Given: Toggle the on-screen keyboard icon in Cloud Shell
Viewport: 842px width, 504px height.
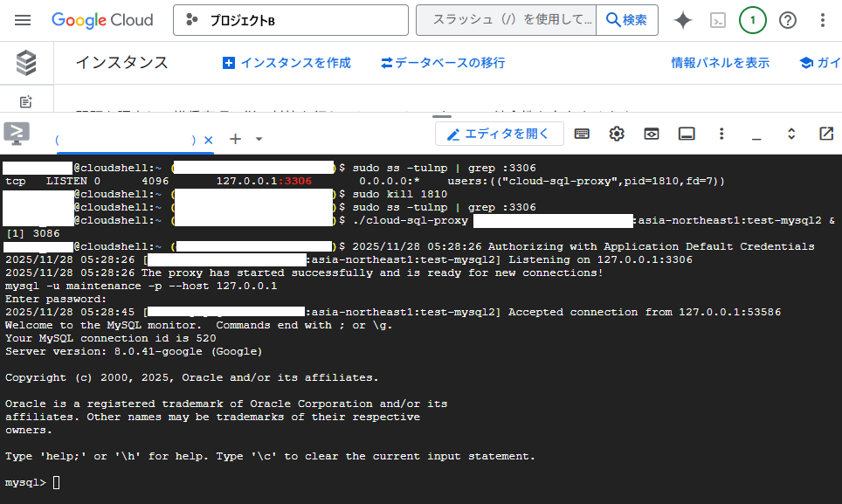Looking at the screenshot, I should pos(582,134).
